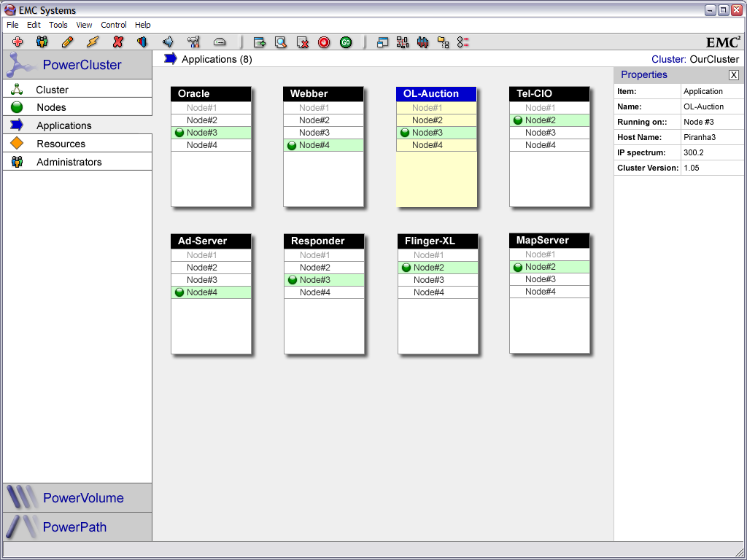Select the MapServer application card title
Viewport: 747px width, 560px height.
pos(549,241)
